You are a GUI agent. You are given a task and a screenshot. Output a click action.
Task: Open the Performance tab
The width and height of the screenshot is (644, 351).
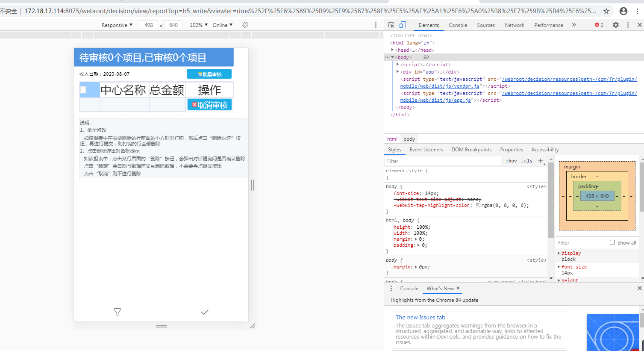[549, 25]
